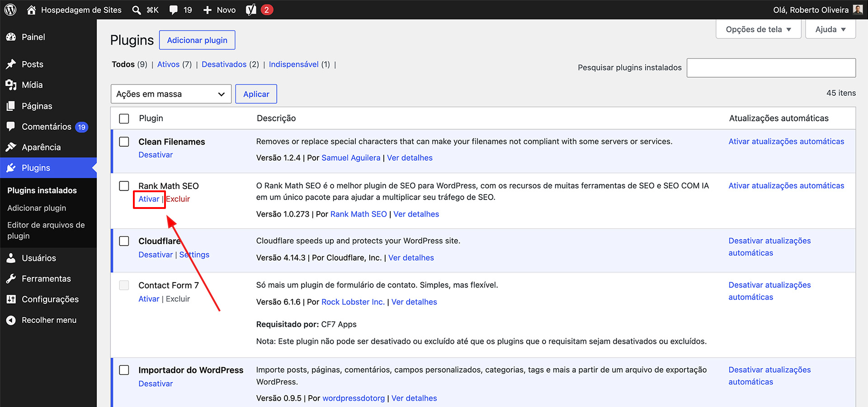Click the Ferramentas wrench icon
868x407 pixels.
(11, 279)
